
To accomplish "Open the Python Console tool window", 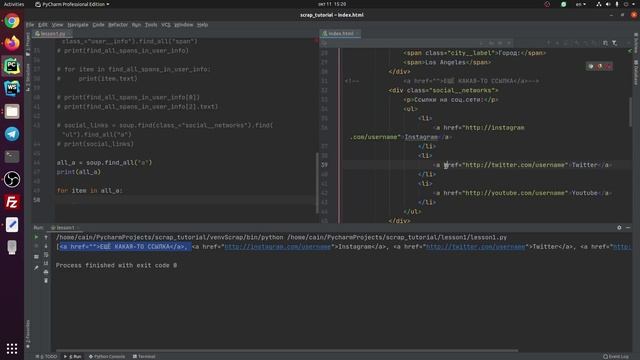I will point(107,356).
